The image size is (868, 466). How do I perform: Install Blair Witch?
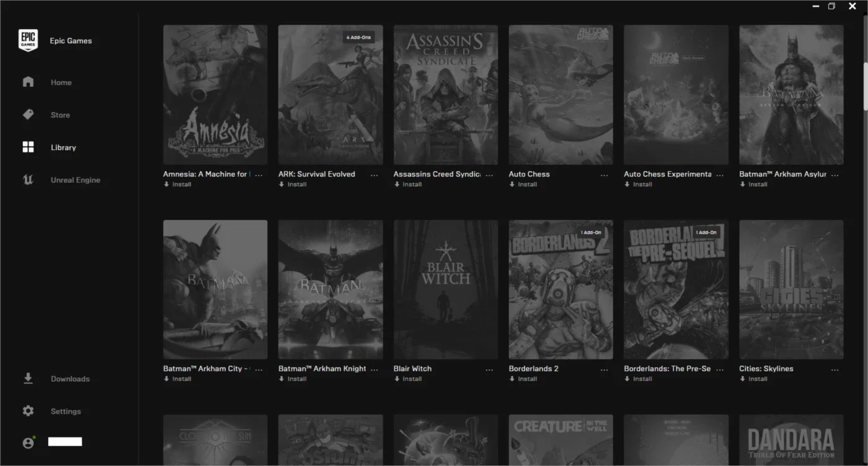click(x=408, y=379)
